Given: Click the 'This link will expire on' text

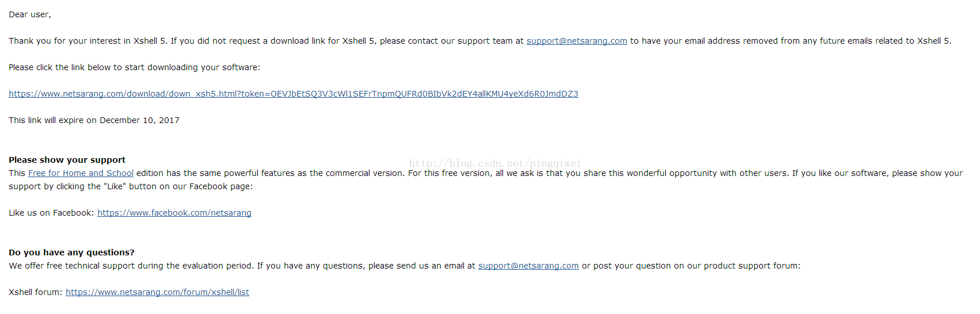Looking at the screenshot, I should [x=52, y=120].
